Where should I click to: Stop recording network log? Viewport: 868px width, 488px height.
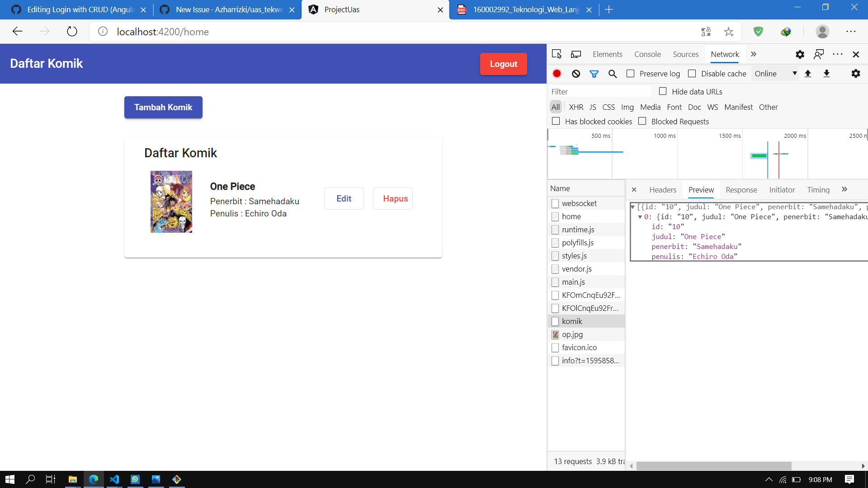pyautogui.click(x=557, y=74)
